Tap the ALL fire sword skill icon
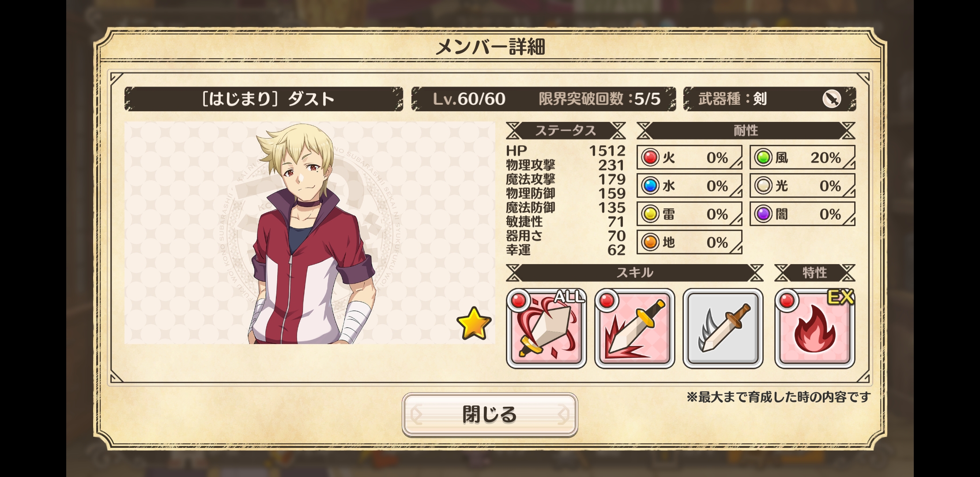The width and height of the screenshot is (980, 477). 546,328
